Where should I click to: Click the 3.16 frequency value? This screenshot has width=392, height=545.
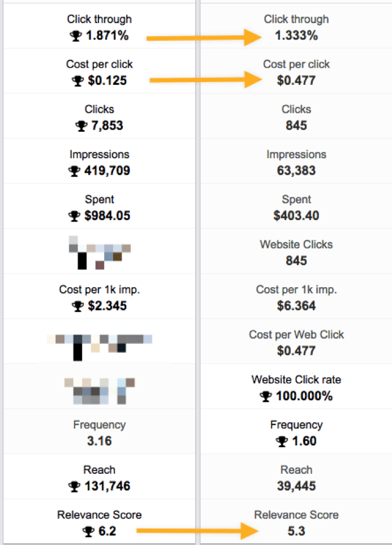point(100,441)
